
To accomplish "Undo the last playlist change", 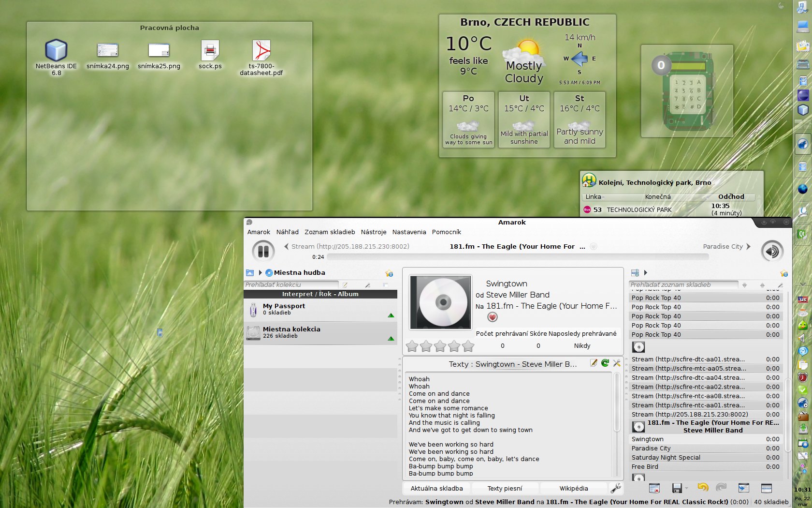I will pos(703,488).
